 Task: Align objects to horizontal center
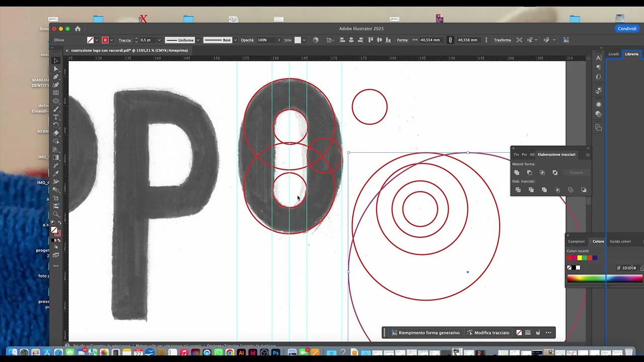pyautogui.click(x=351, y=40)
